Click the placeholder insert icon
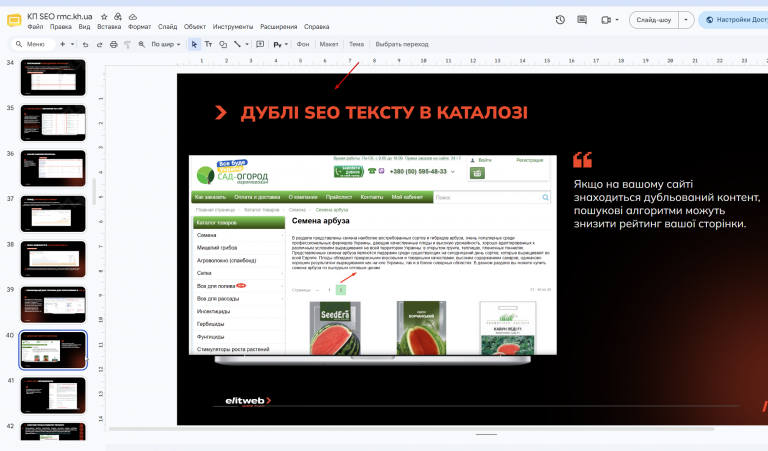 pos(277,44)
